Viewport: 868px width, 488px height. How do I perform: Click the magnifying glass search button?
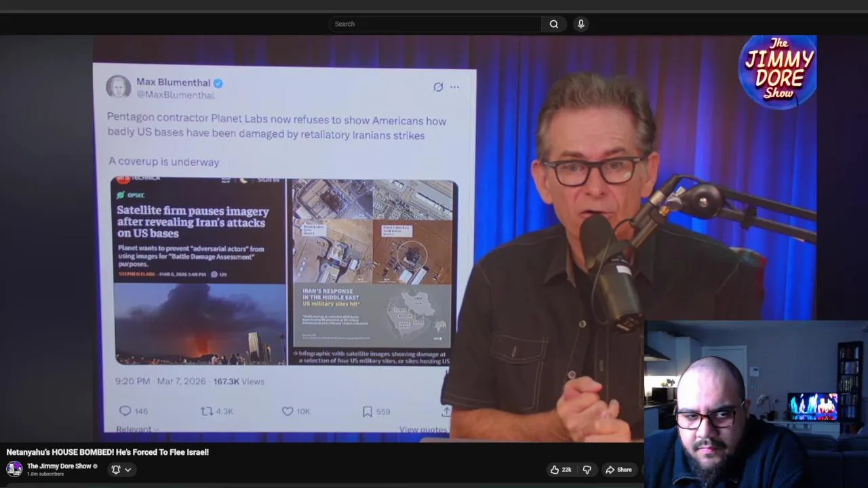[554, 24]
